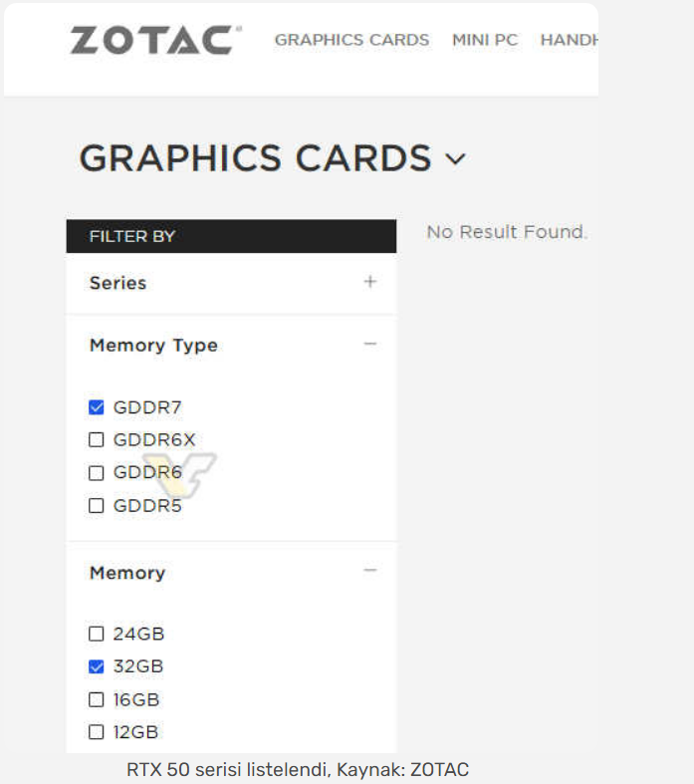The height and width of the screenshot is (784, 694).
Task: Uncheck the GDDR7 checkbox
Action: pyautogui.click(x=97, y=407)
